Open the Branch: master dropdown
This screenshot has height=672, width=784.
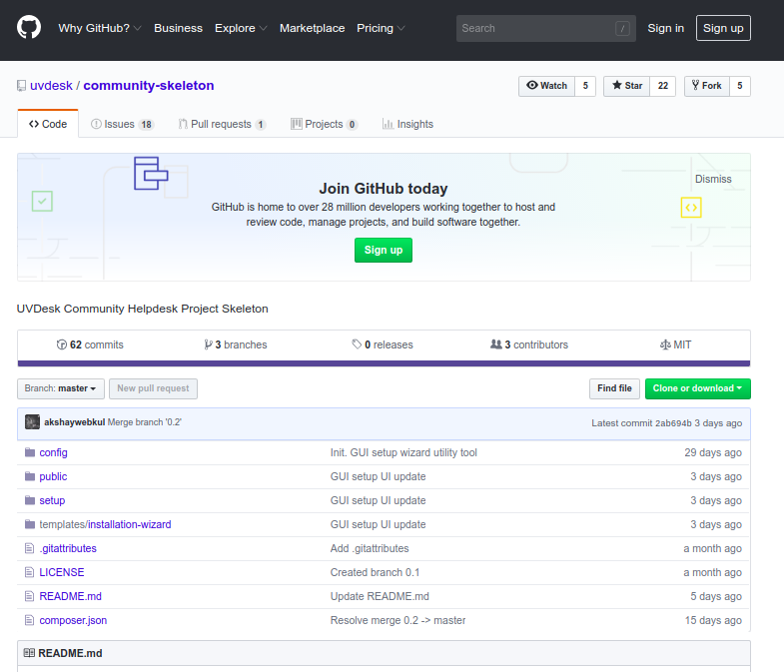click(60, 388)
